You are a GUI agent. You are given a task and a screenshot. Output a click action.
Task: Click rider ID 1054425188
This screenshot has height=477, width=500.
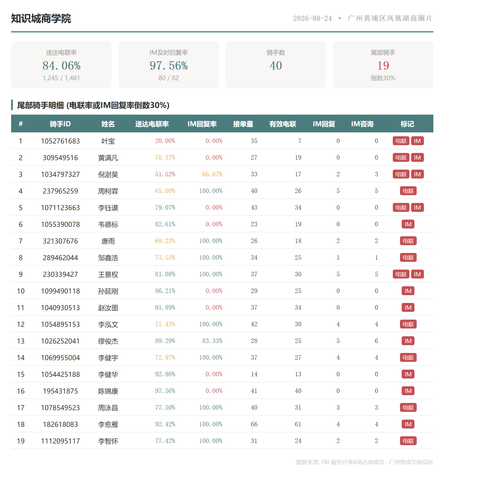(60, 374)
